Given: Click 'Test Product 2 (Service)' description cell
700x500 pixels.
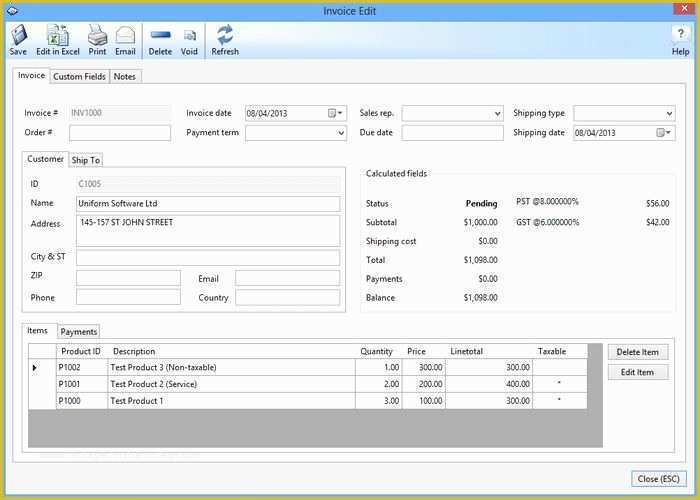Looking at the screenshot, I should coord(231,384).
